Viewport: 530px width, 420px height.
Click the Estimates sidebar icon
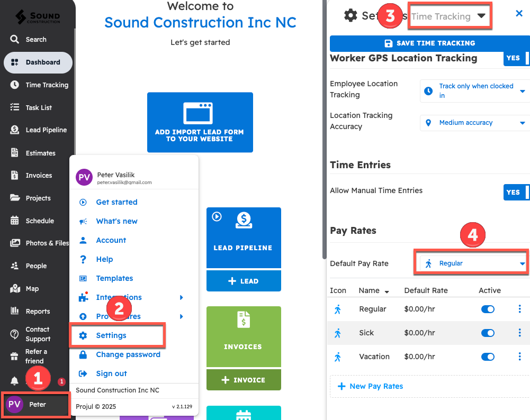pyautogui.click(x=15, y=153)
